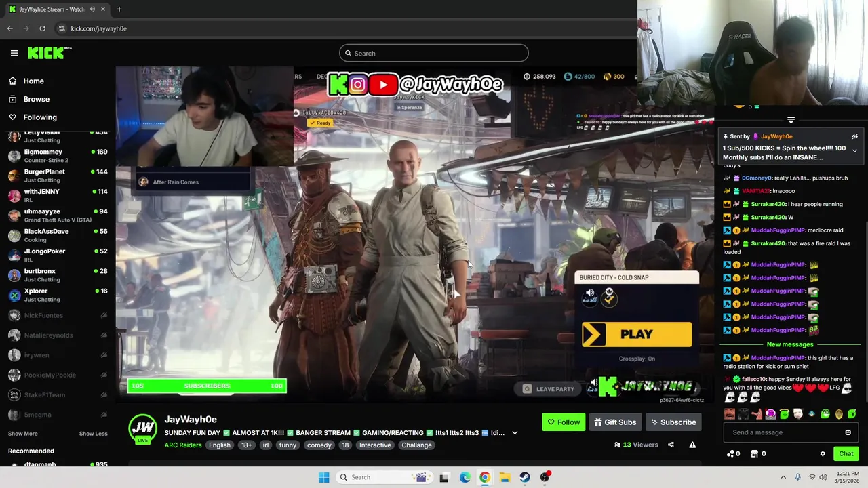The image size is (868, 488).
Task: Collapse chat panel handle icon
Action: tap(791, 120)
